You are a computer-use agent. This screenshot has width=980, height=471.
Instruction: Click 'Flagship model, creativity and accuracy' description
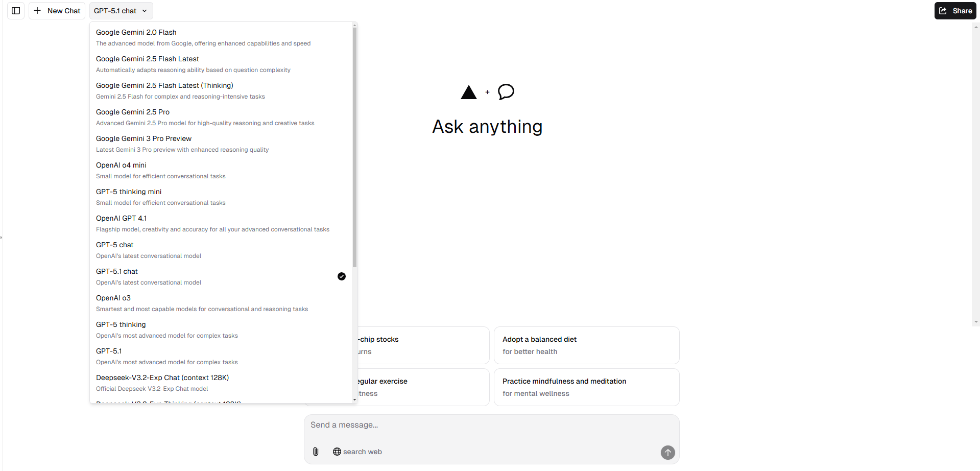click(x=212, y=229)
